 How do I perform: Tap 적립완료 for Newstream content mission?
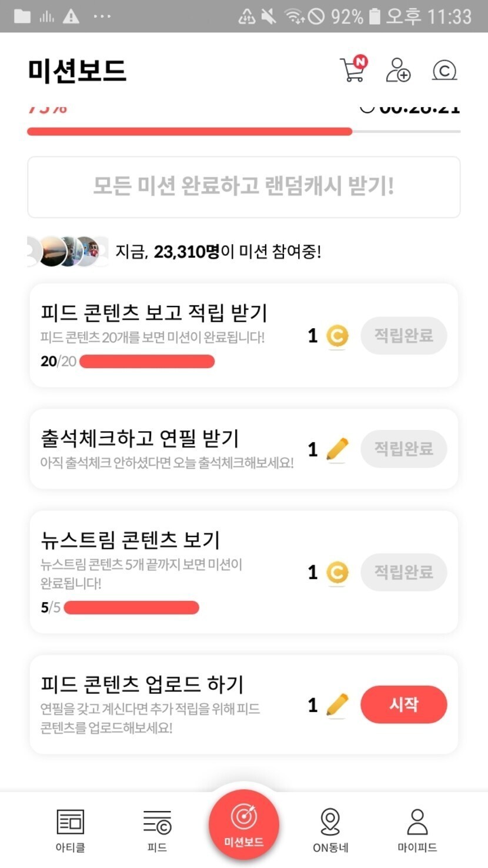click(403, 573)
